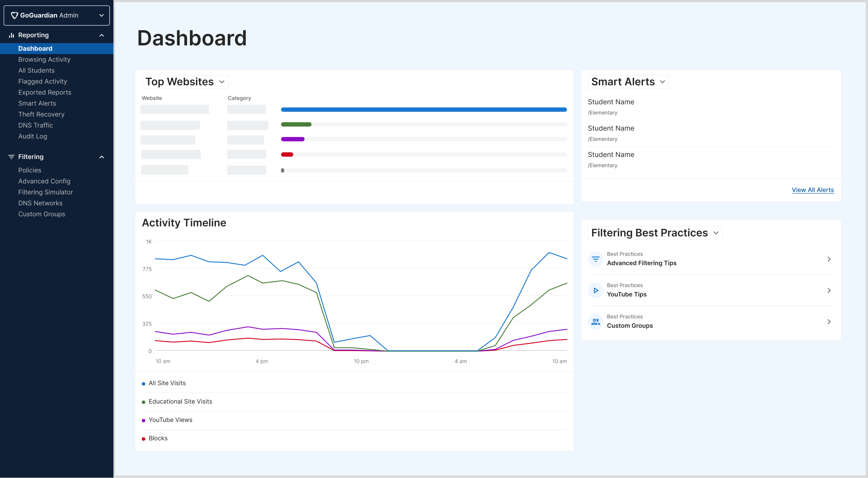Image resolution: width=868 pixels, height=478 pixels.
Task: Click the Activity Timeline heading
Action: tap(184, 223)
